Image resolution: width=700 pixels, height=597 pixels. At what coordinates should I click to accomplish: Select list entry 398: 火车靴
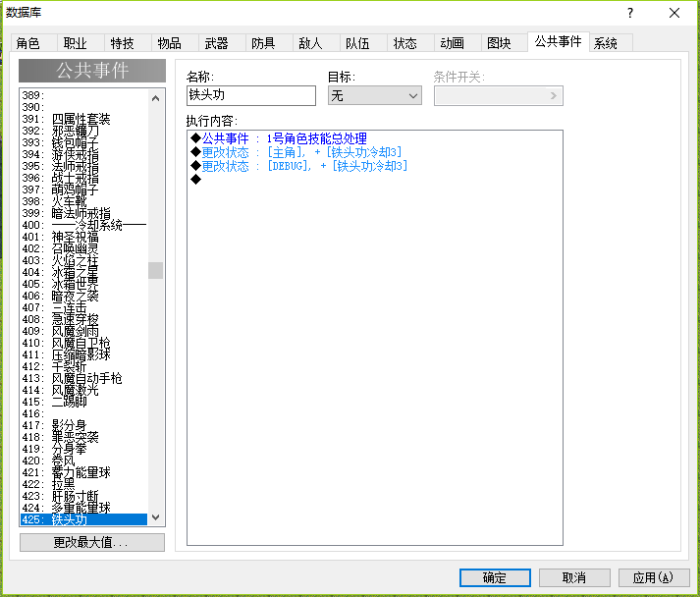coord(83,201)
